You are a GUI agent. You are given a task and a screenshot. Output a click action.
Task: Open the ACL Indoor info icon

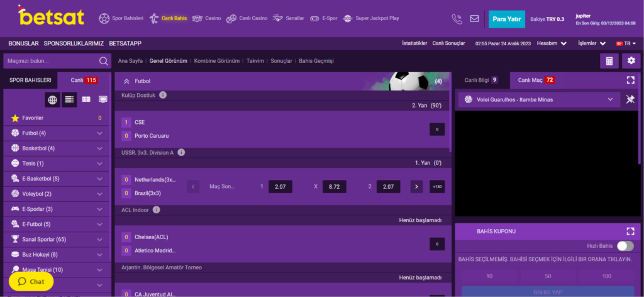click(x=156, y=210)
